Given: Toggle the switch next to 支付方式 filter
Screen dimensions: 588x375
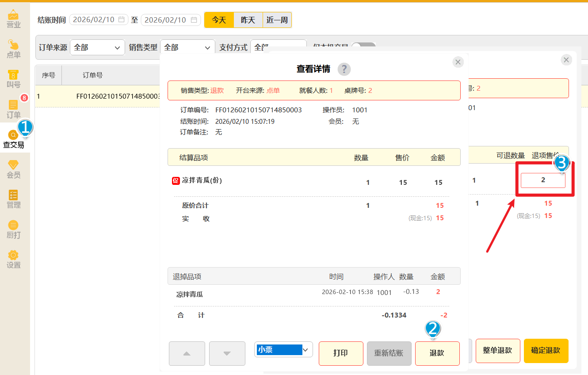Looking at the screenshot, I should point(363,46).
